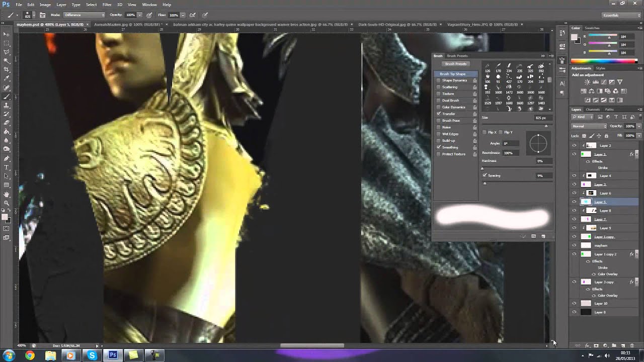Hide Layer 10 visibility eye

click(574, 304)
